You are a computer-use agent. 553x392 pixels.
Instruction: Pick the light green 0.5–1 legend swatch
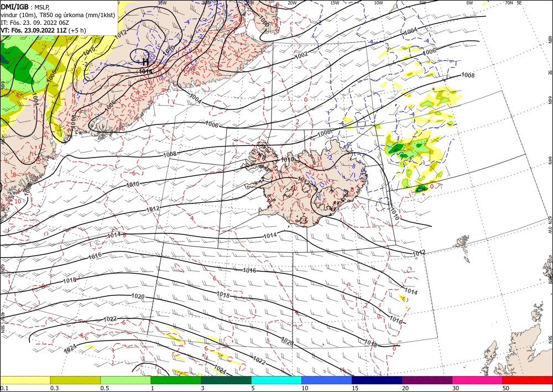point(126,380)
